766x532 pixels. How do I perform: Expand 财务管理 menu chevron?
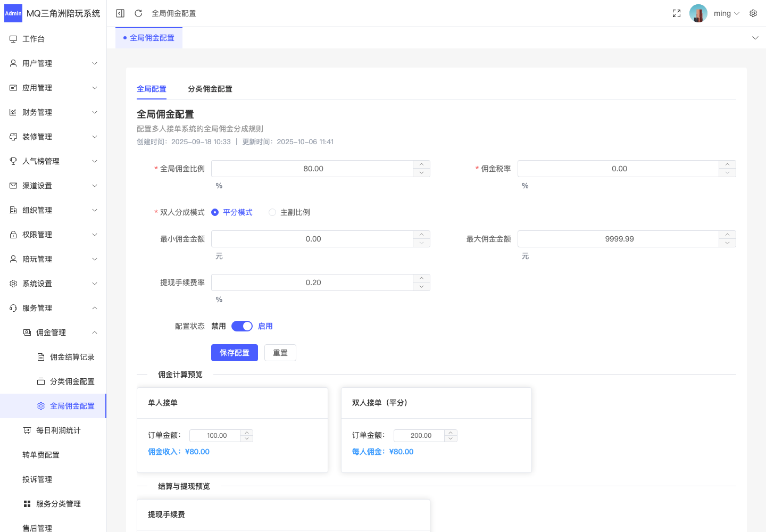[95, 112]
